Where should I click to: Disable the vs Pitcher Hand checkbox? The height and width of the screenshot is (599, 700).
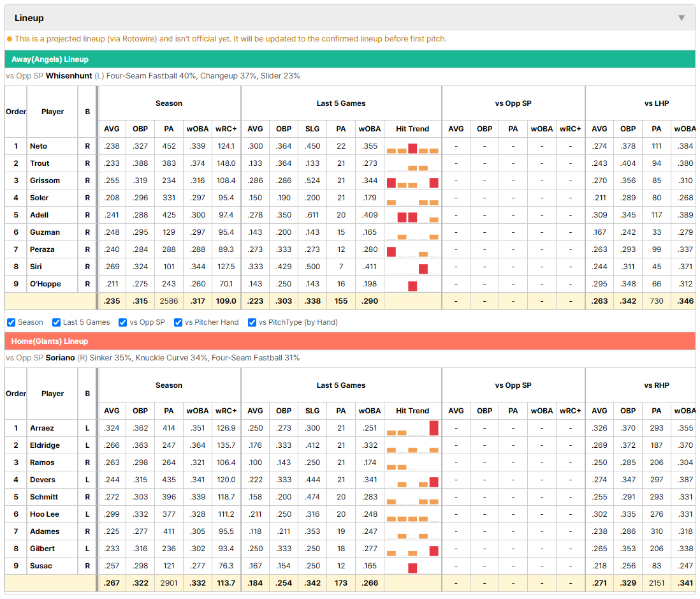point(178,323)
